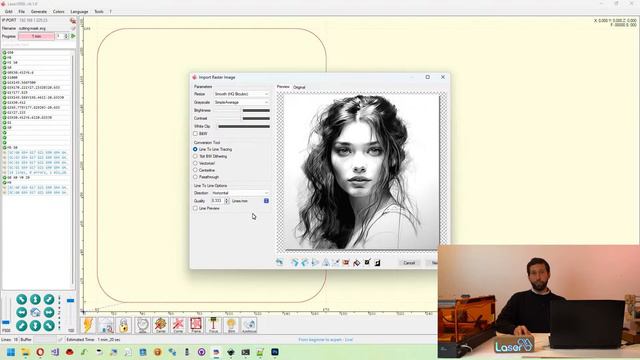Jog the laser up-right with the diagonal arrow
This screenshot has height=360, width=640.
49,299
